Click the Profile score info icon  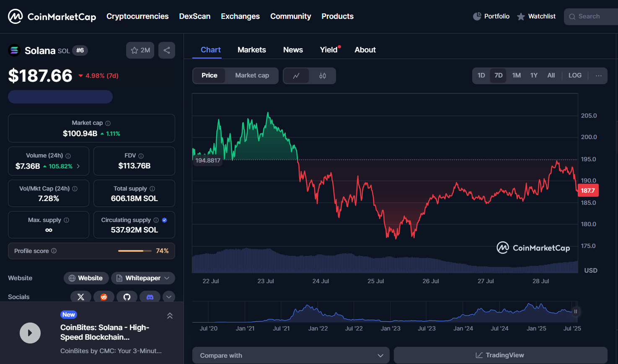coord(54,251)
